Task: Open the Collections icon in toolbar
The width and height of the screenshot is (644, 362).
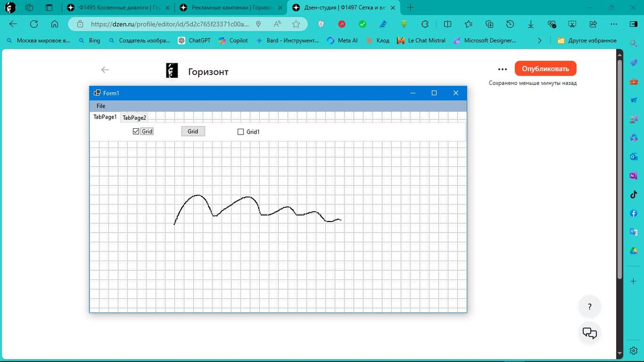Action: pyautogui.click(x=489, y=24)
